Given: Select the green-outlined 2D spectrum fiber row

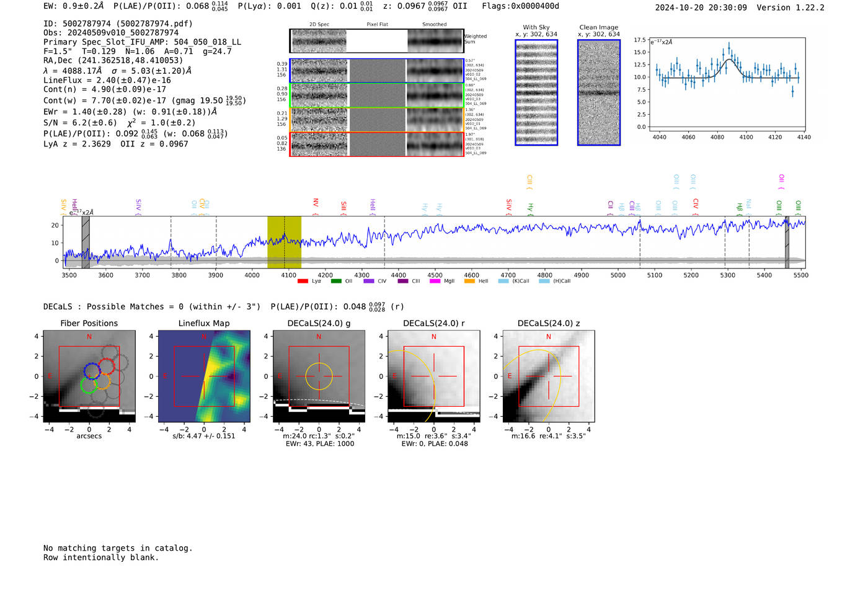Looking at the screenshot, I should pos(377,96).
